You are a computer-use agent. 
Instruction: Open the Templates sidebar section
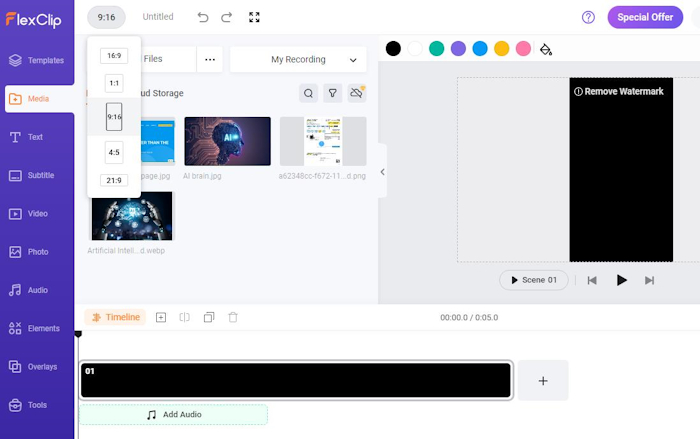[37, 60]
